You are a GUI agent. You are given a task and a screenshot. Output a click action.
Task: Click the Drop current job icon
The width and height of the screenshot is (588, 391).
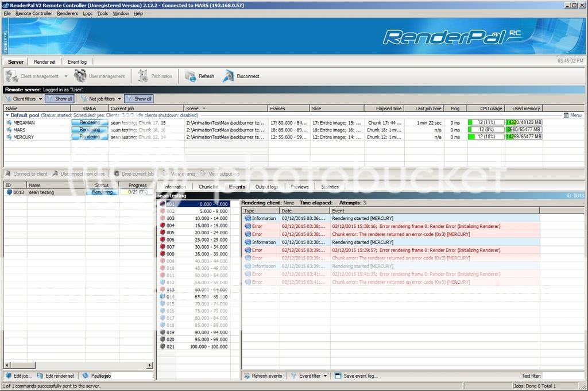click(116, 173)
